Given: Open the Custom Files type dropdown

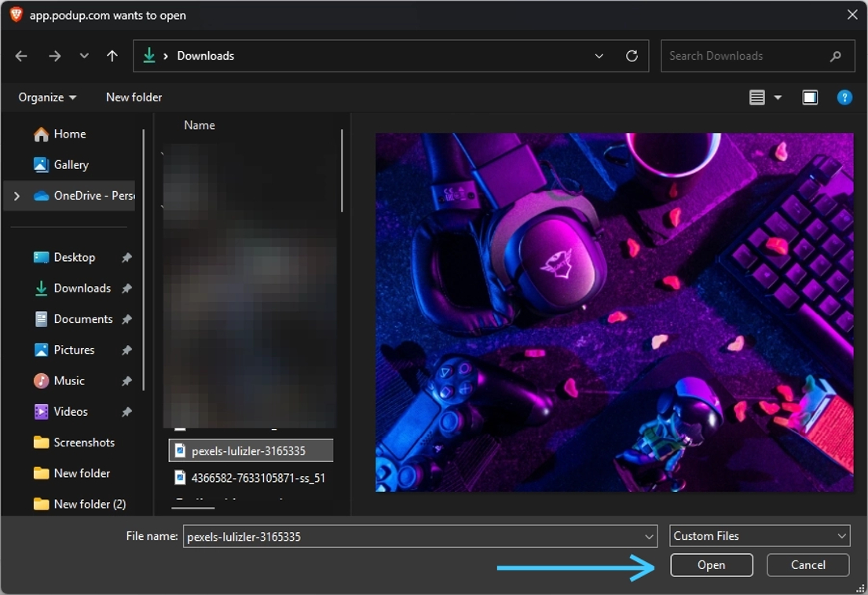Looking at the screenshot, I should point(760,536).
